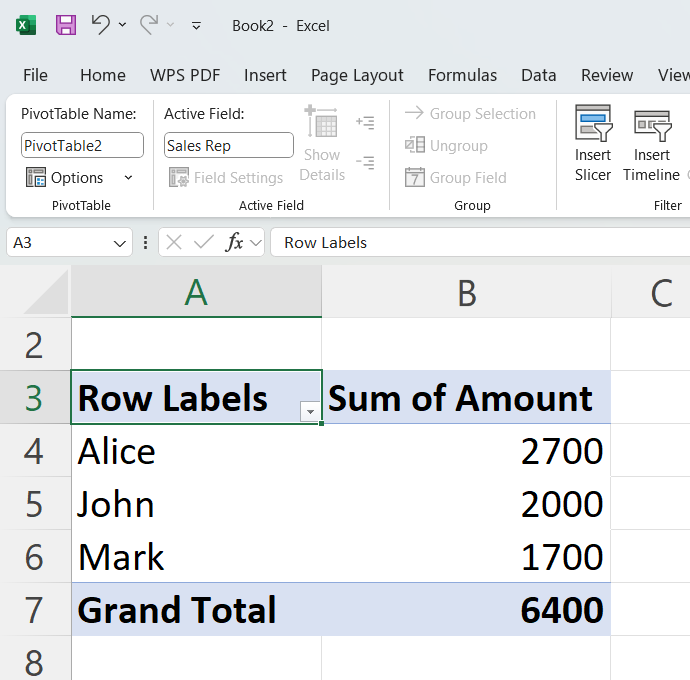Open Field Settings
The image size is (690, 680).
[x=226, y=177]
